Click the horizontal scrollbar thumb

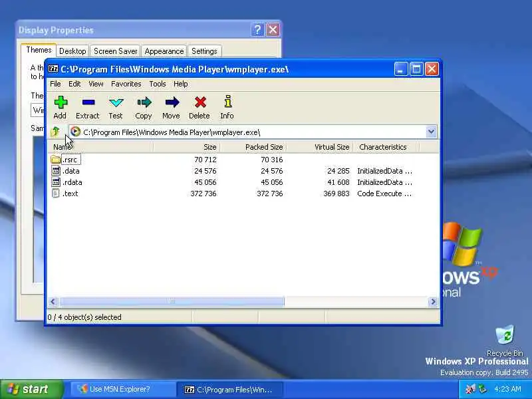pos(172,302)
